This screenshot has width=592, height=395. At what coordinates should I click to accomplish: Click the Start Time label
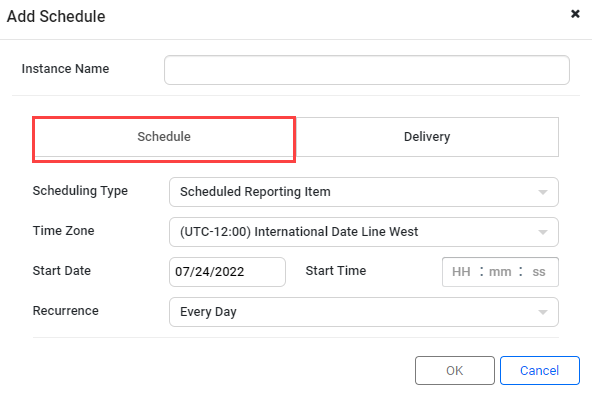click(336, 271)
